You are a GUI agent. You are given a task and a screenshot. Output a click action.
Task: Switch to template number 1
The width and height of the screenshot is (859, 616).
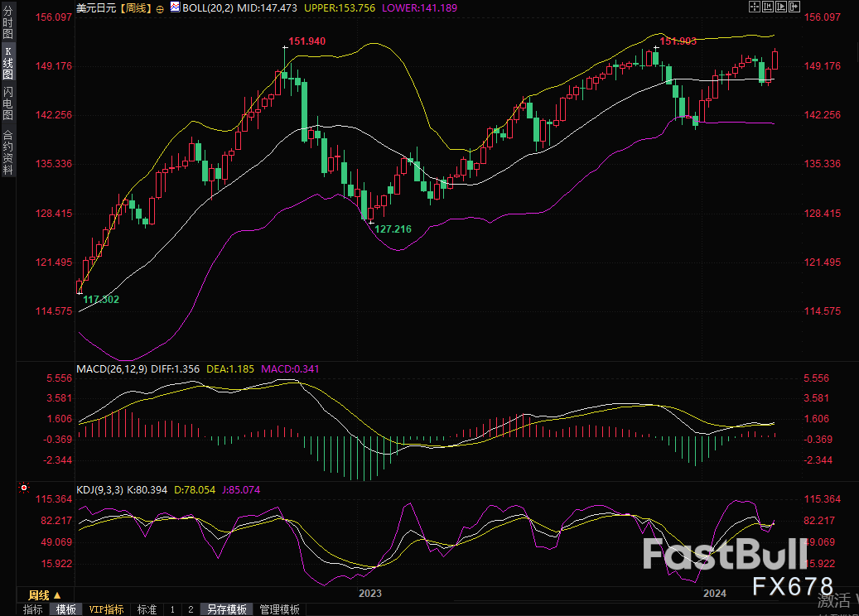(172, 609)
